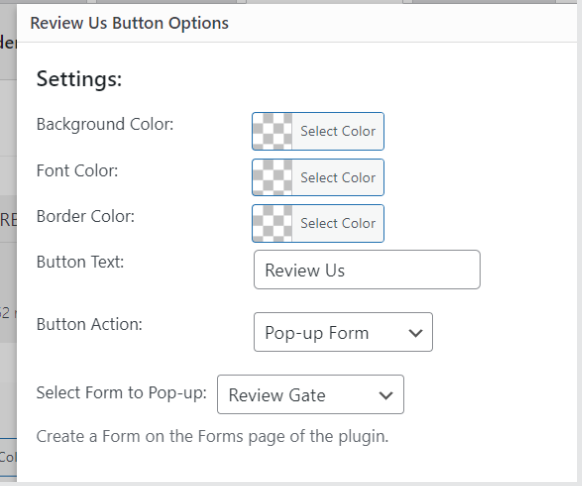The height and width of the screenshot is (486, 582).
Task: Click the Create a Form help text
Action: (212, 437)
